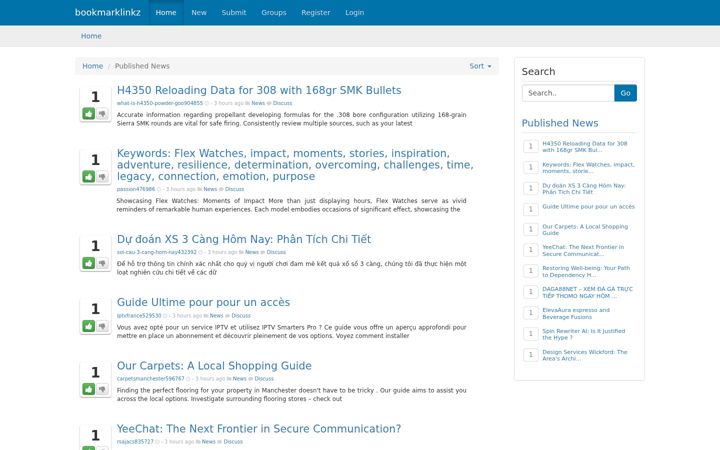Click vote count beside Spin Rewriter sidebar link
The height and width of the screenshot is (450, 720).
(531, 334)
